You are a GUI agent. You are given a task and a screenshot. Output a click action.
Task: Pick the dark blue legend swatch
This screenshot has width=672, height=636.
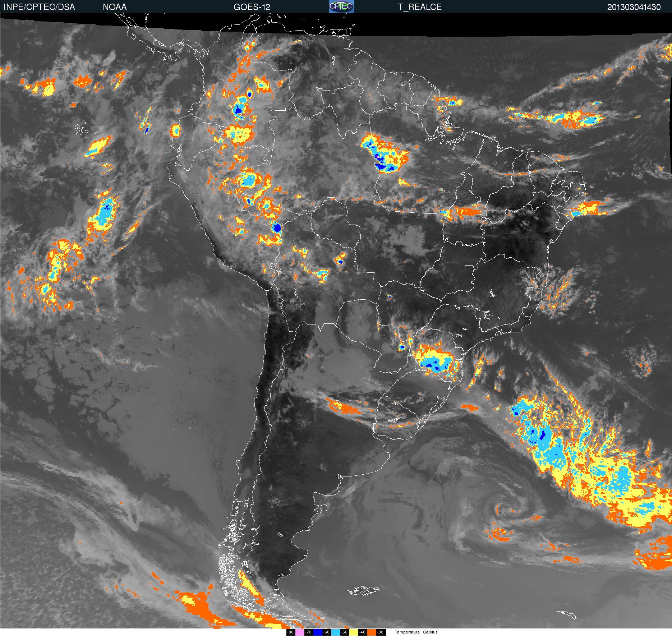coord(318,632)
